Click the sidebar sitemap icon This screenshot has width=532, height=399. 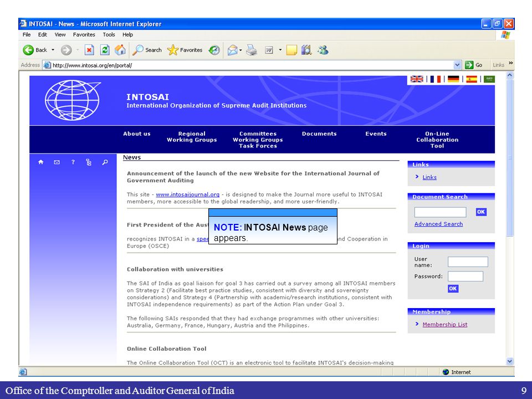[x=89, y=162]
